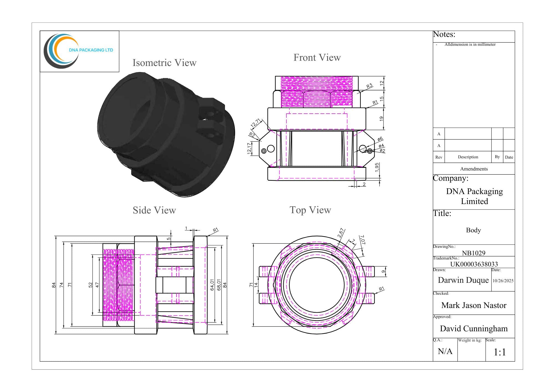Click drawing number 'NB1029'
555x392 pixels.
pos(473,253)
